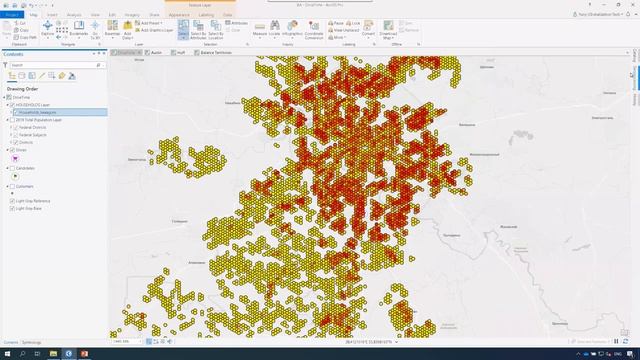Screen dimensions: 640x360
Task: Select the Explore navigation tool
Action: (x=47, y=29)
